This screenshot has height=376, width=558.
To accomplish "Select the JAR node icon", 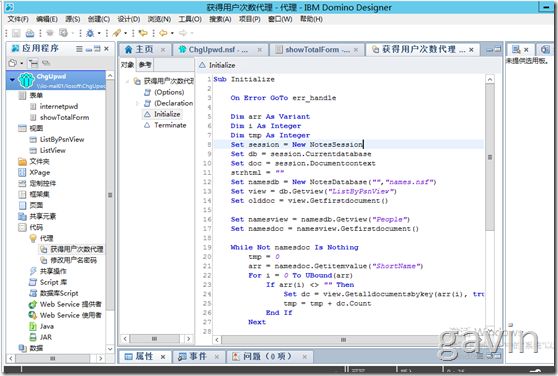I will 33,337.
